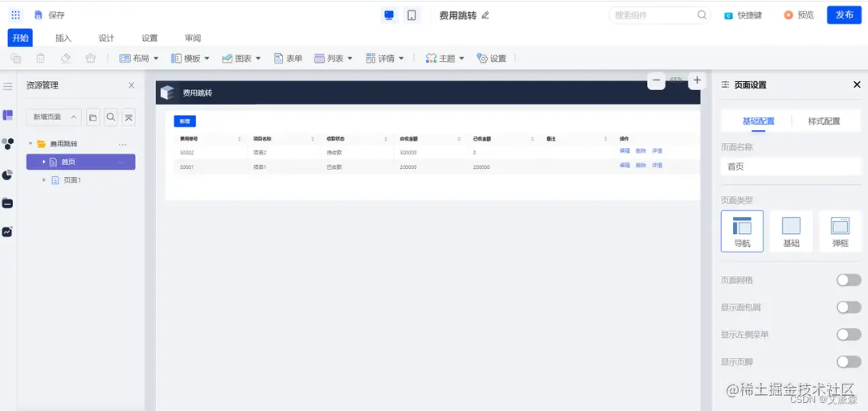
Task: Click the Save (保存) button
Action: point(50,15)
